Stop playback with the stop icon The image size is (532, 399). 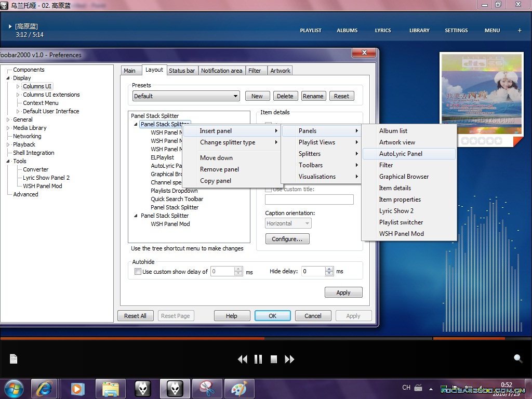coord(274,359)
